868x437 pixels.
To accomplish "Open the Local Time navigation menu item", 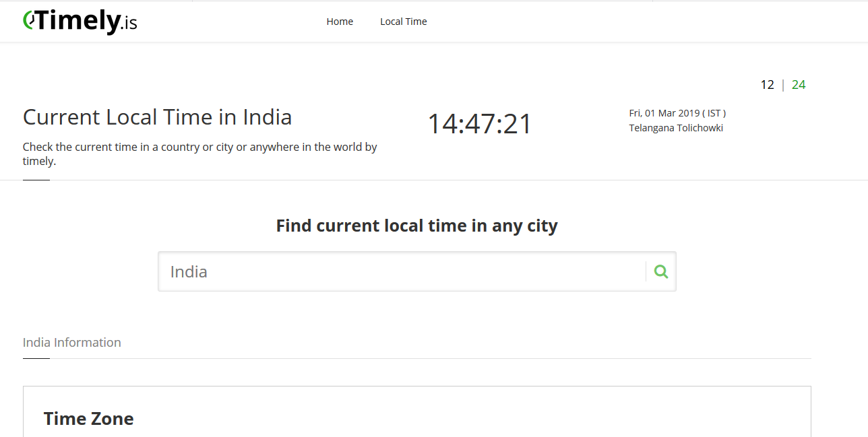I will [x=403, y=21].
